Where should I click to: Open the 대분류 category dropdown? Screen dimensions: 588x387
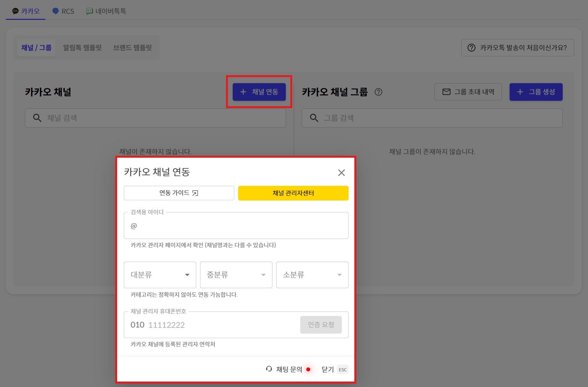point(160,275)
